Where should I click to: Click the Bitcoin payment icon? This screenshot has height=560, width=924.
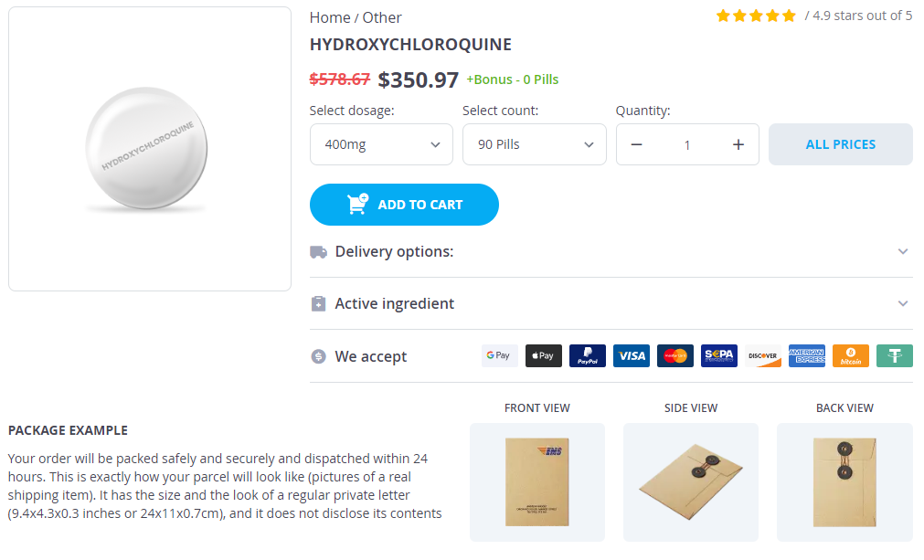coord(850,356)
